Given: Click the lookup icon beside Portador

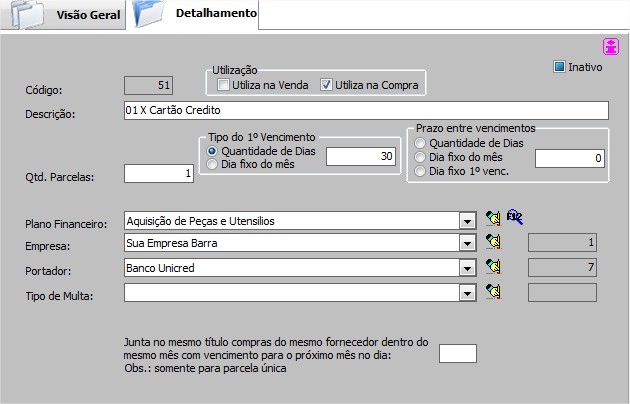Looking at the screenshot, I should (492, 267).
